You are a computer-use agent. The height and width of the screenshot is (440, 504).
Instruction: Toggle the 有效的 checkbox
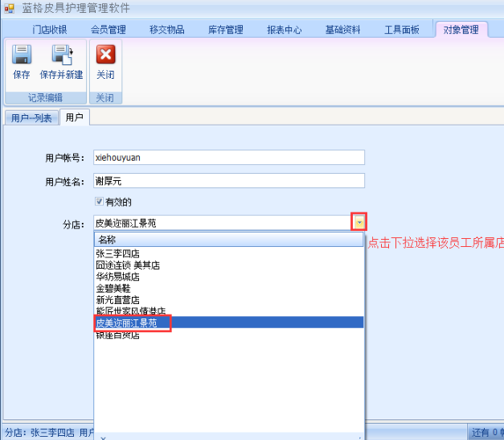point(100,201)
